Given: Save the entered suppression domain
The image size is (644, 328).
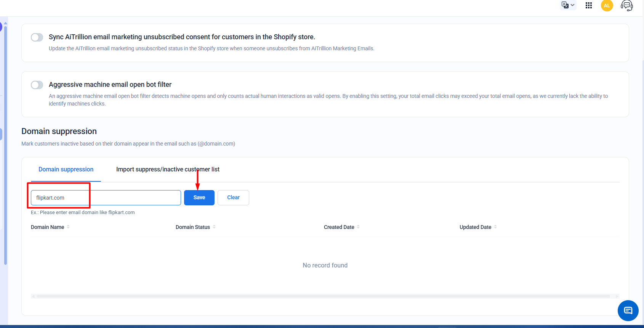Looking at the screenshot, I should pyautogui.click(x=199, y=198).
